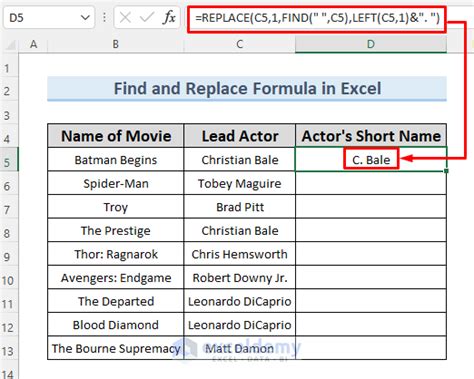This screenshot has width=474, height=379.
Task: Select column C header
Action: [239, 44]
